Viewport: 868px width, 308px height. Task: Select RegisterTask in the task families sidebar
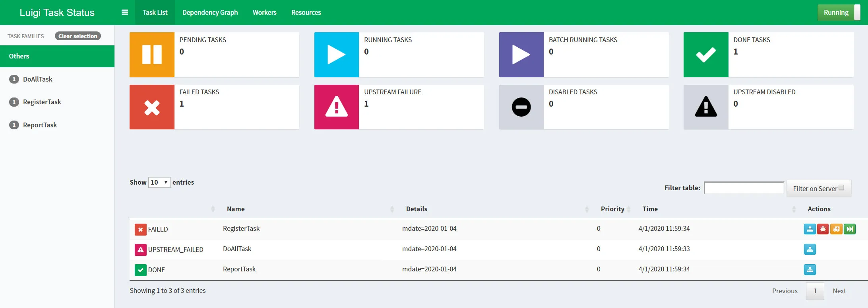pyautogui.click(x=42, y=102)
